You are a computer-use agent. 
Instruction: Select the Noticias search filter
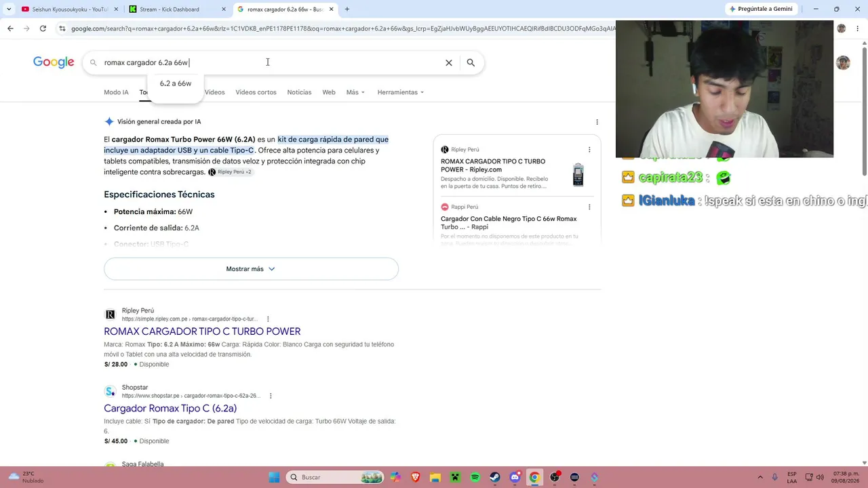tap(299, 92)
